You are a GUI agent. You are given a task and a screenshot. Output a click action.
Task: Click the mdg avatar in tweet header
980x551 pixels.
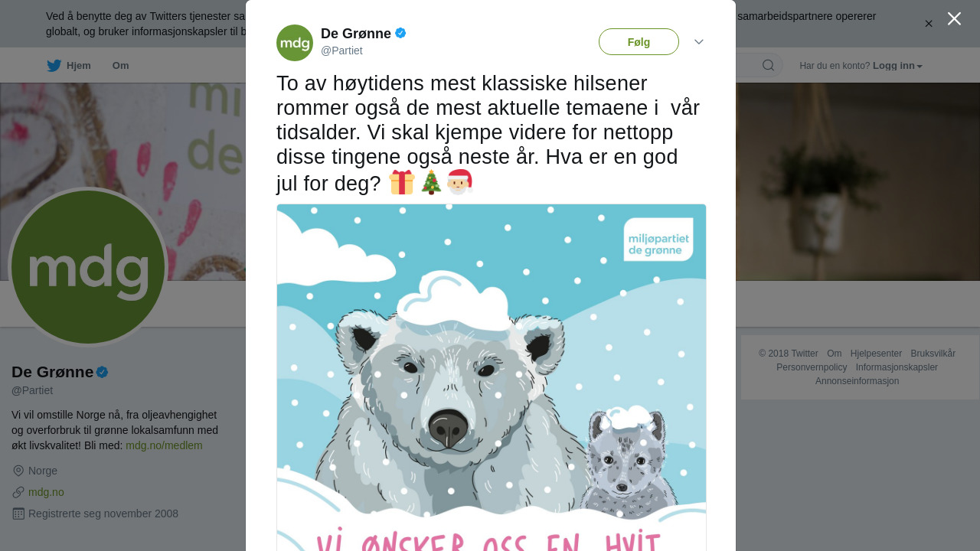[295, 43]
